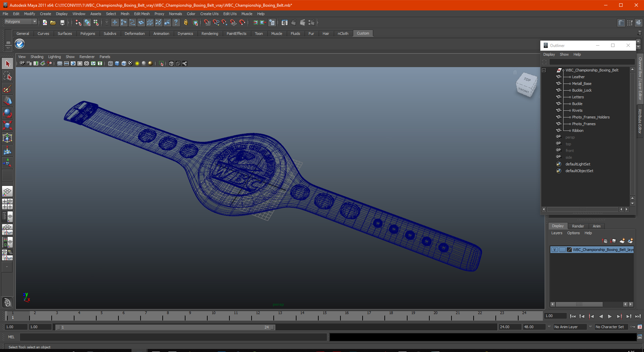
Task: Collapse WBC_Championship_Boxing_Belt group in Outliner
Action: pyautogui.click(x=544, y=70)
